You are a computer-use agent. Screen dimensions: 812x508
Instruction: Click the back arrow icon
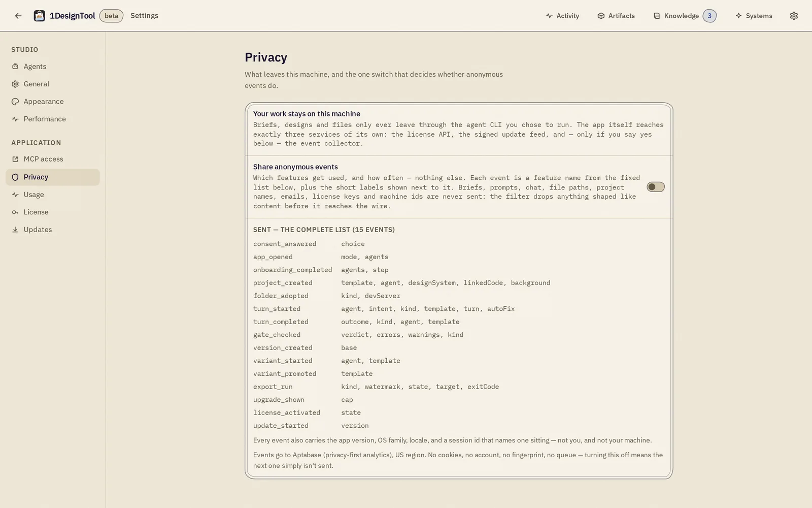tap(18, 16)
